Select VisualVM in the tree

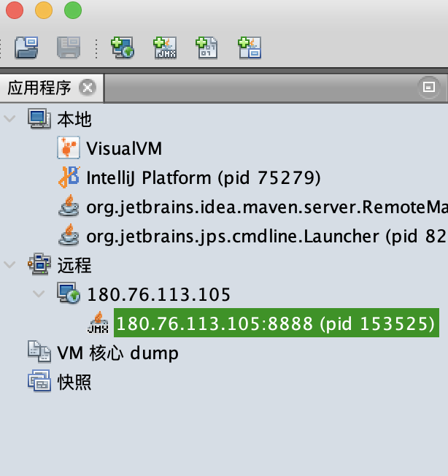click(x=124, y=148)
